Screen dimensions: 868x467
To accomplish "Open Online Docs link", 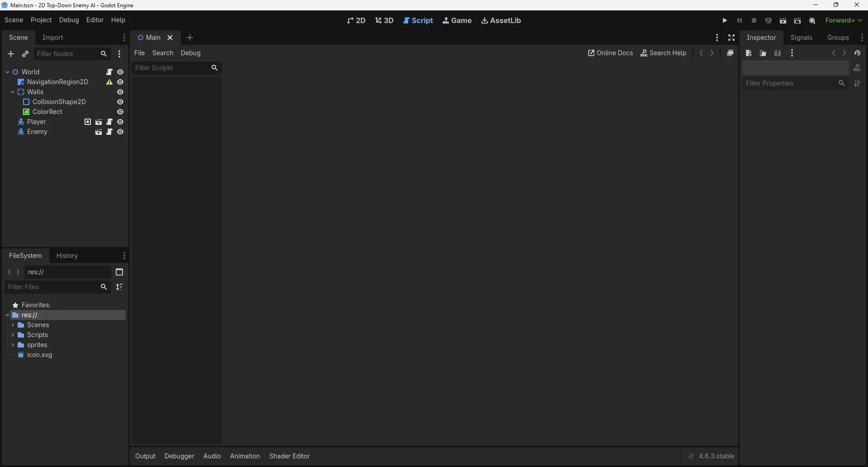I will click(610, 53).
